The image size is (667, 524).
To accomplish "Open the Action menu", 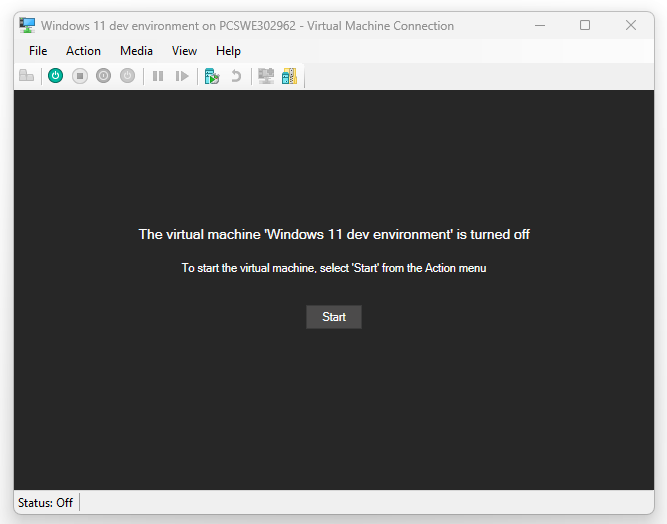I will click(83, 51).
